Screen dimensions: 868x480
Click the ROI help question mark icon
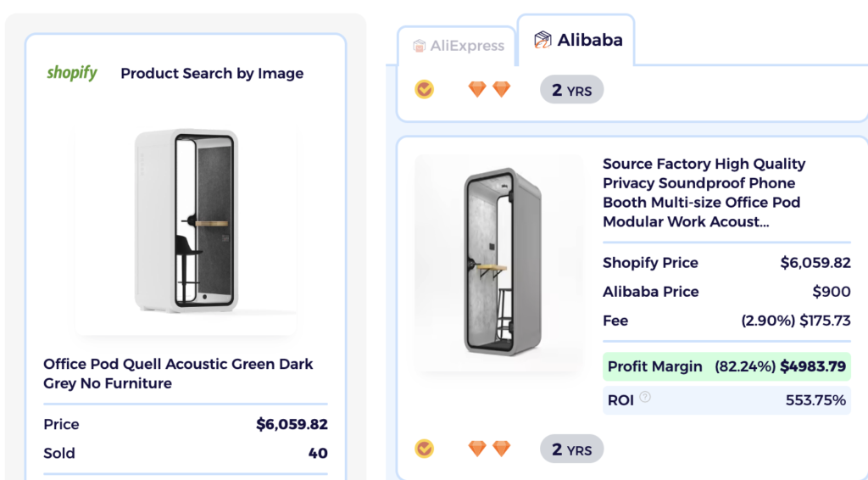pyautogui.click(x=645, y=396)
